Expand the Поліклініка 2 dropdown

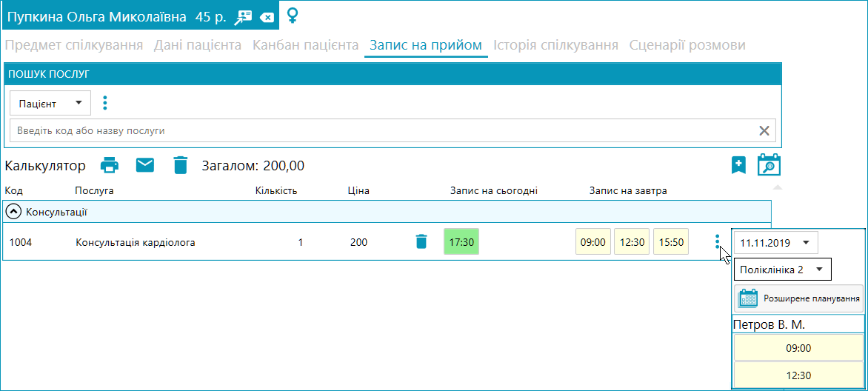click(782, 270)
